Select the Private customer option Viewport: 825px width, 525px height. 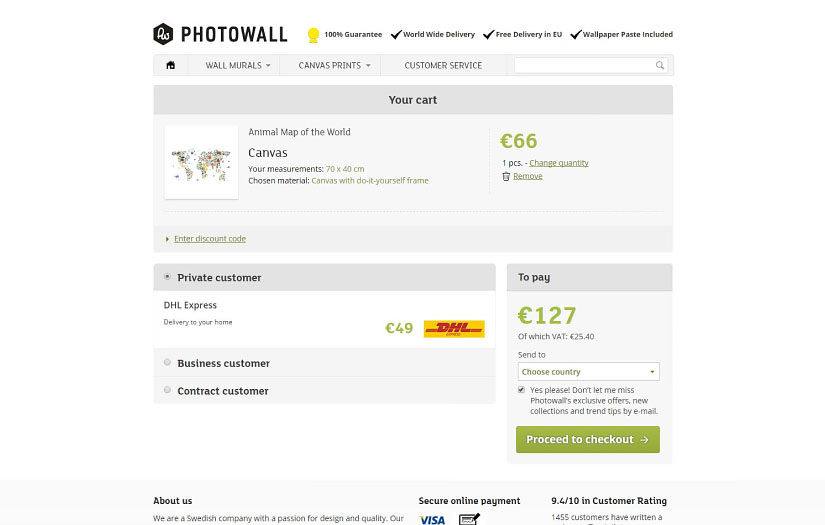[x=167, y=277]
